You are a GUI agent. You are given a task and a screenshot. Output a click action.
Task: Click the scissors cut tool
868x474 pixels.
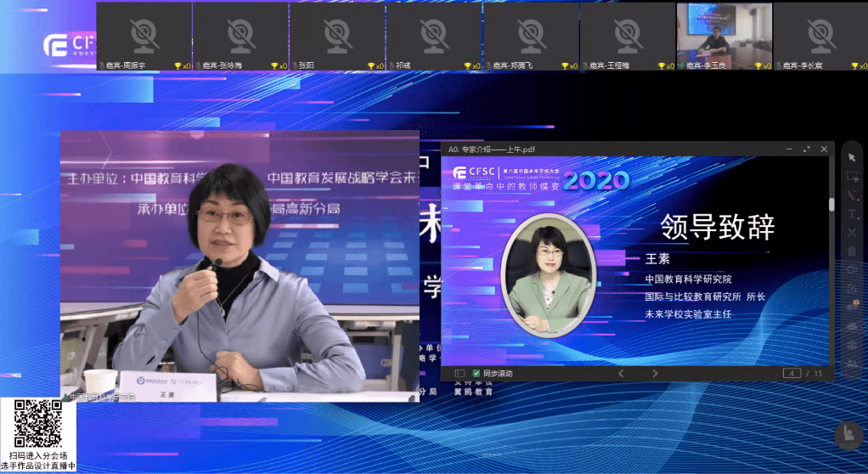[852, 233]
